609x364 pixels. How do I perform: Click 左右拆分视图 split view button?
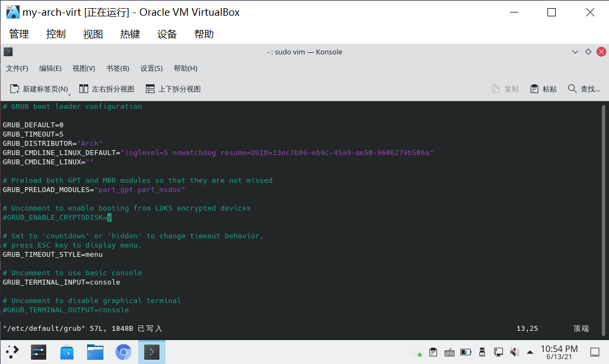(107, 89)
